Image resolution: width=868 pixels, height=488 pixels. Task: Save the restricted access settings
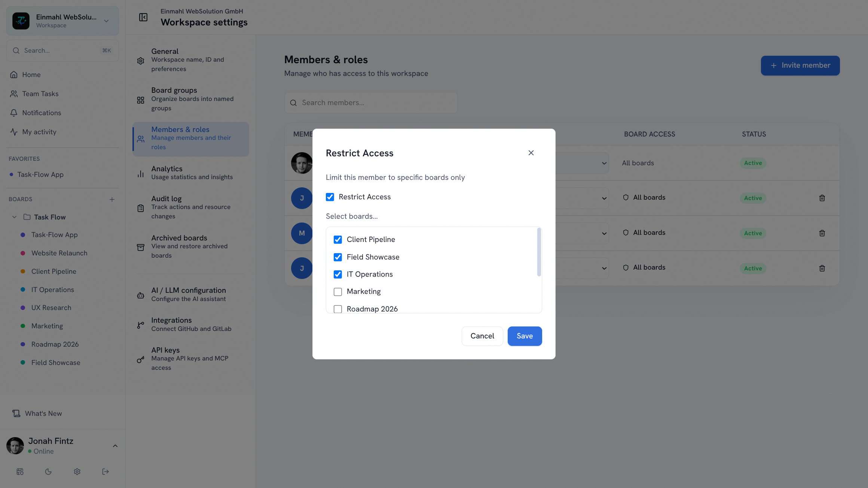525,336
